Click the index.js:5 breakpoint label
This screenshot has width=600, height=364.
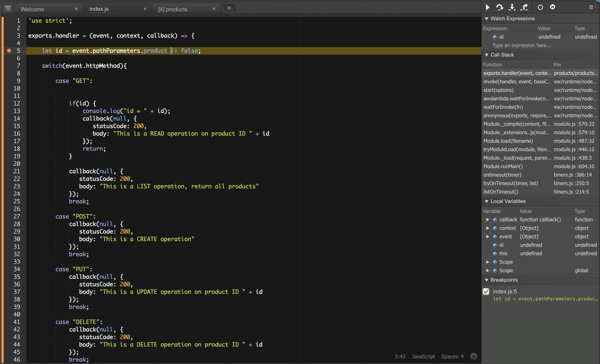(x=505, y=291)
